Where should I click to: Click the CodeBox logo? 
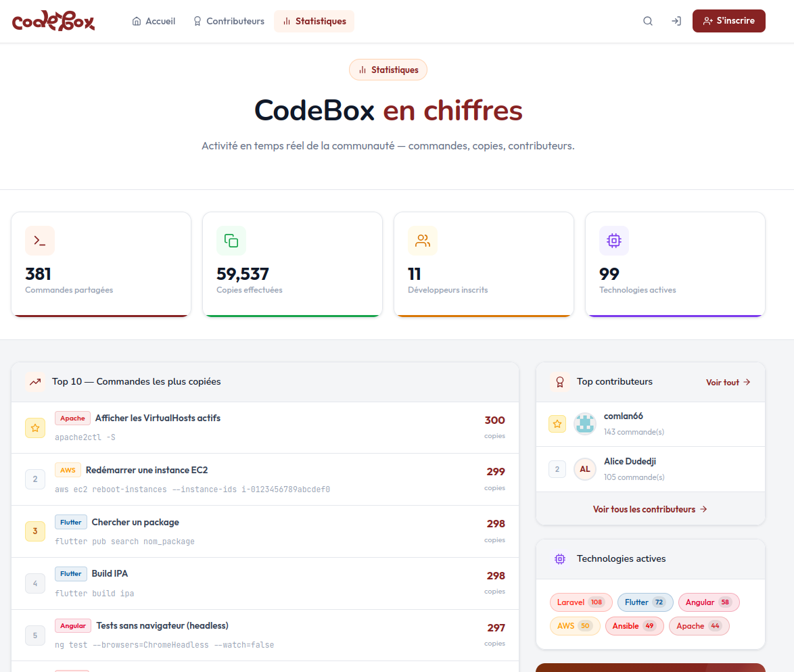[x=53, y=21]
